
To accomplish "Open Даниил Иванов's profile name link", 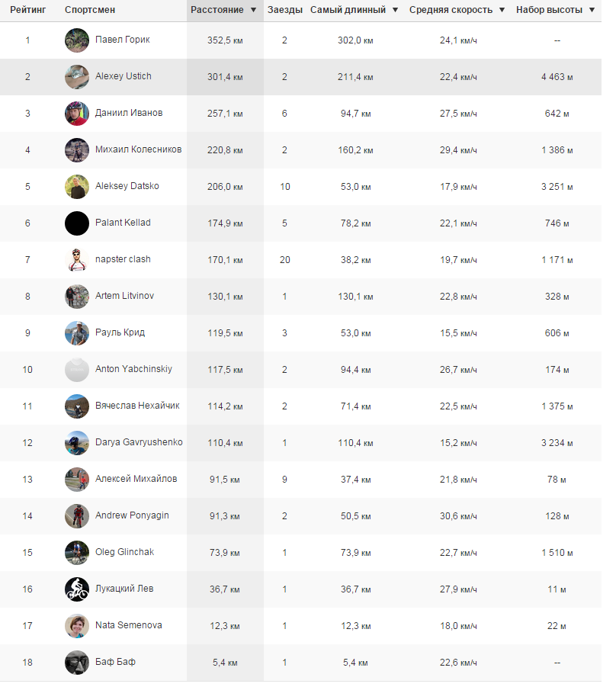I will point(129,113).
